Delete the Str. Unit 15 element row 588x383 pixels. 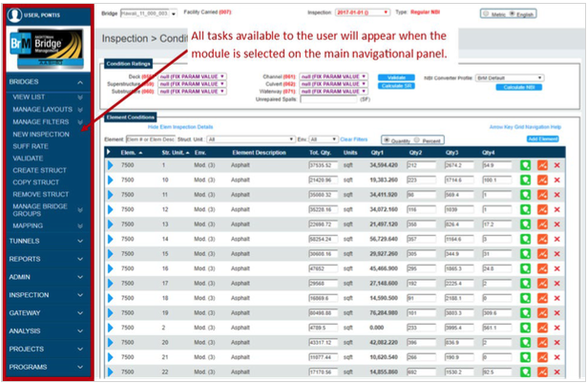[557, 254]
